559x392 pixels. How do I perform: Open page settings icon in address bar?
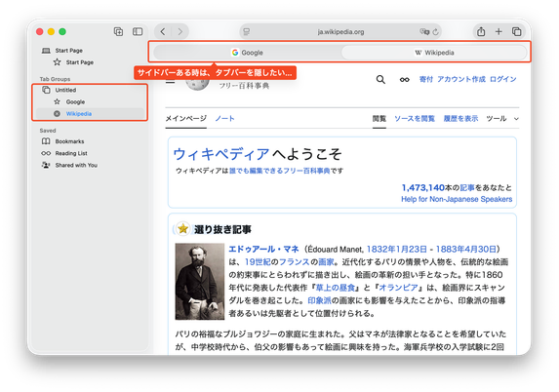click(x=247, y=32)
